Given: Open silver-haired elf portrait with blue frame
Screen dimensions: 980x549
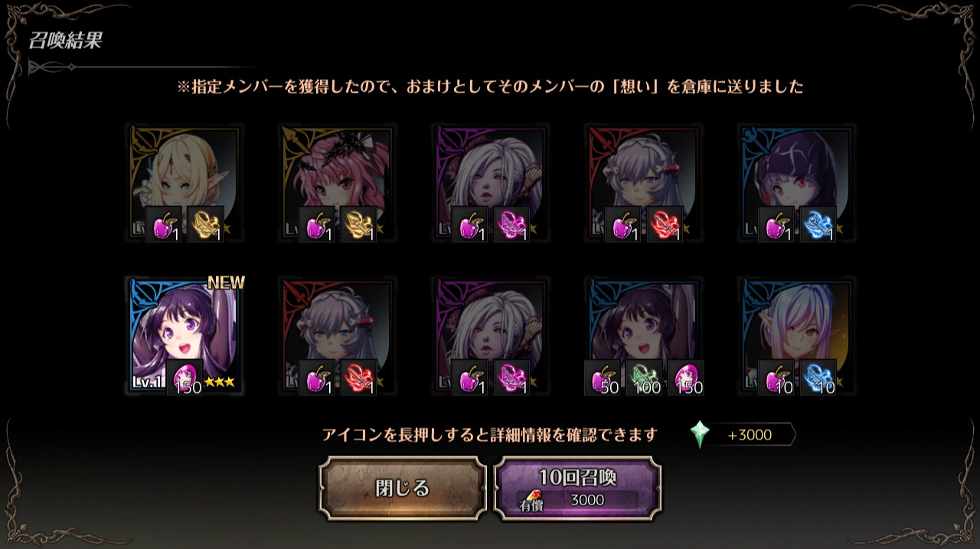Looking at the screenshot, I should click(x=797, y=336).
